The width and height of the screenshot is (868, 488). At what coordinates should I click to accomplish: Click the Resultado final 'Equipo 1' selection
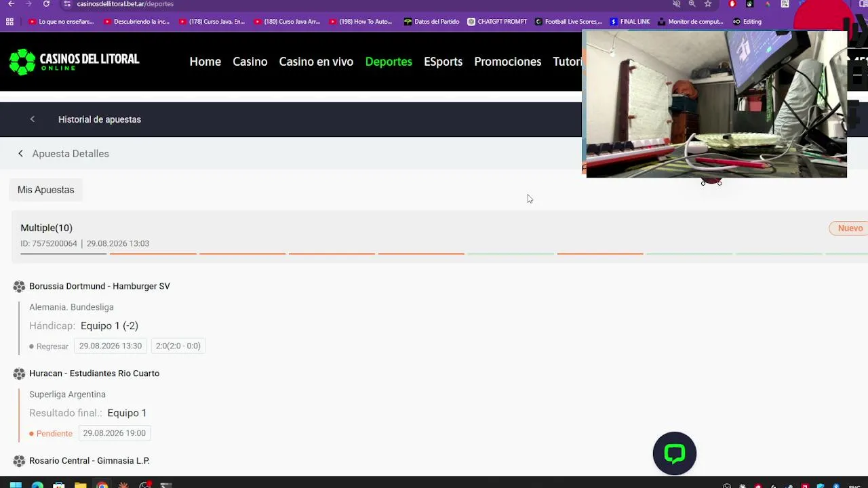click(x=127, y=413)
